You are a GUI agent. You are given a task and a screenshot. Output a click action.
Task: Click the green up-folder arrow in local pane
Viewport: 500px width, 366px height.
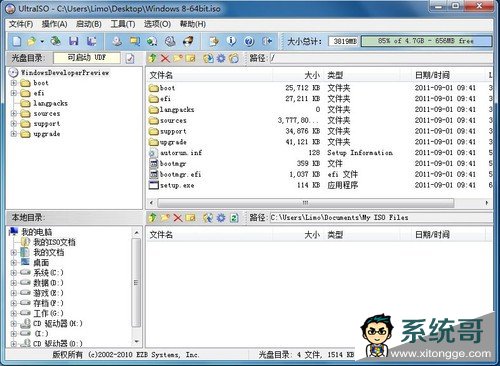coord(152,218)
